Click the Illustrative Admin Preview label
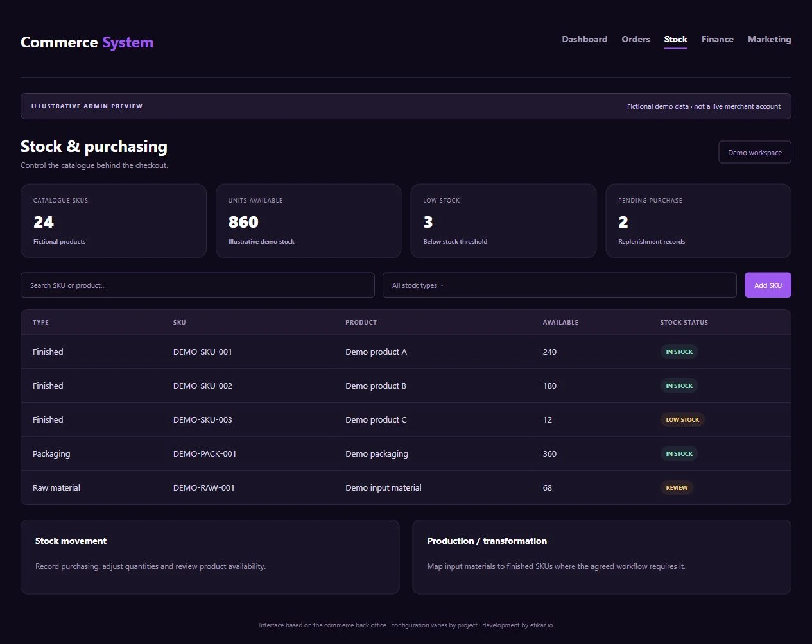 pos(87,106)
